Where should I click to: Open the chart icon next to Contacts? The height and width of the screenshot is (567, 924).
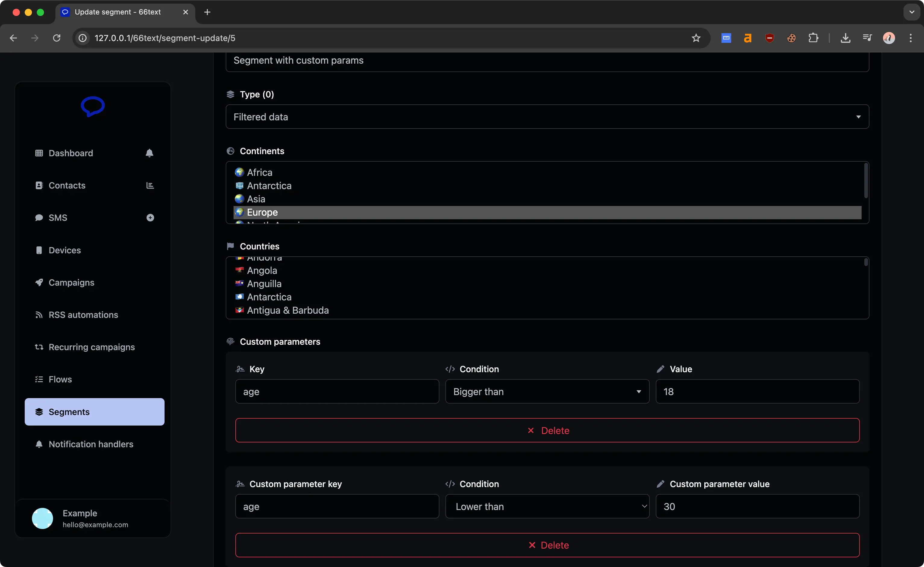149,185
